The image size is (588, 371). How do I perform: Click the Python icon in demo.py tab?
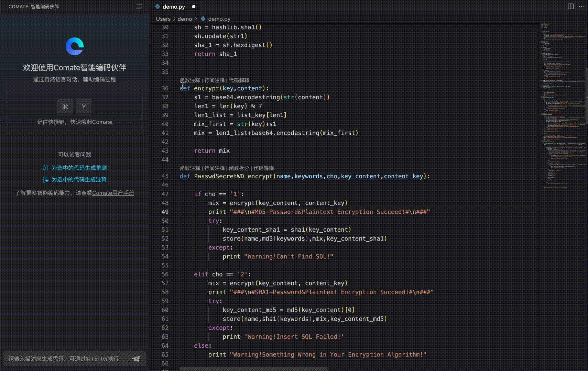[x=157, y=7]
